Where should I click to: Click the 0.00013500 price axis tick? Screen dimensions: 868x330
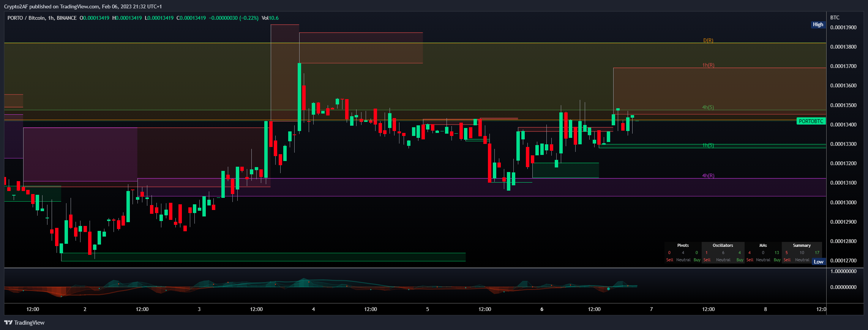[x=843, y=105]
